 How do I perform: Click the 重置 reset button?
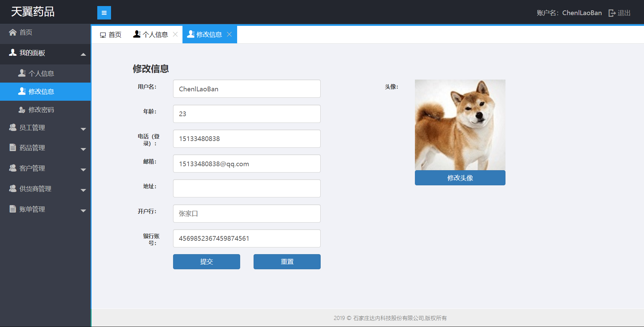tap(287, 262)
